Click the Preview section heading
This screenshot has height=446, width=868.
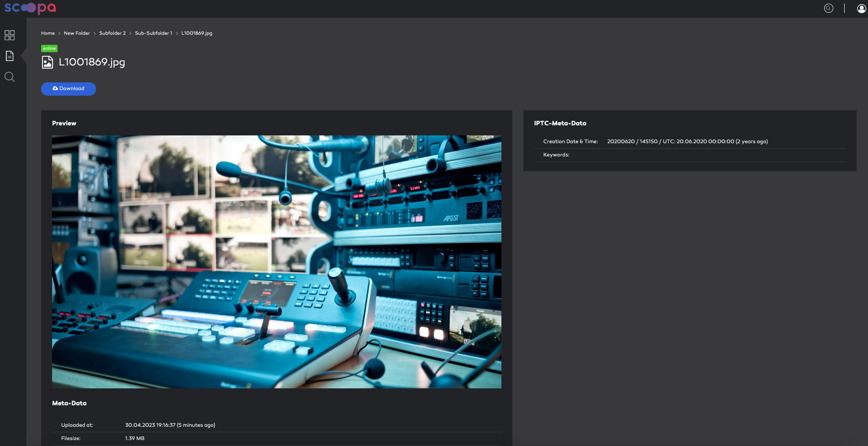click(64, 124)
